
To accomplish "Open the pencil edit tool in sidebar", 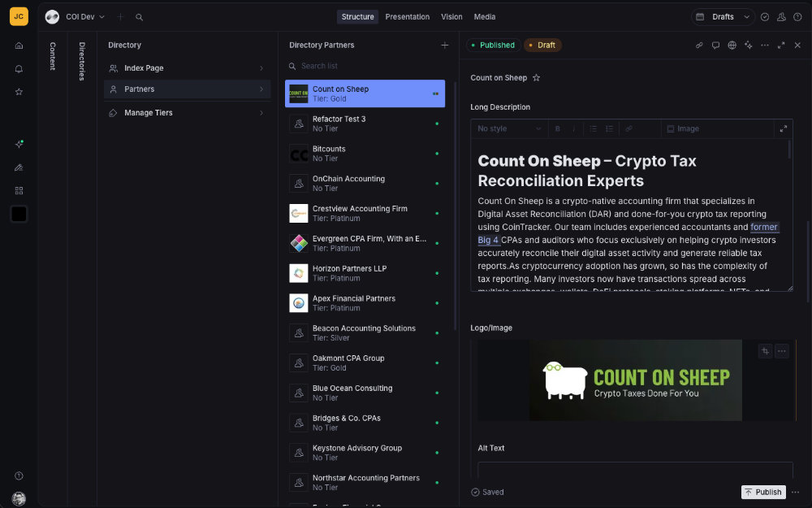I will pyautogui.click(x=19, y=167).
